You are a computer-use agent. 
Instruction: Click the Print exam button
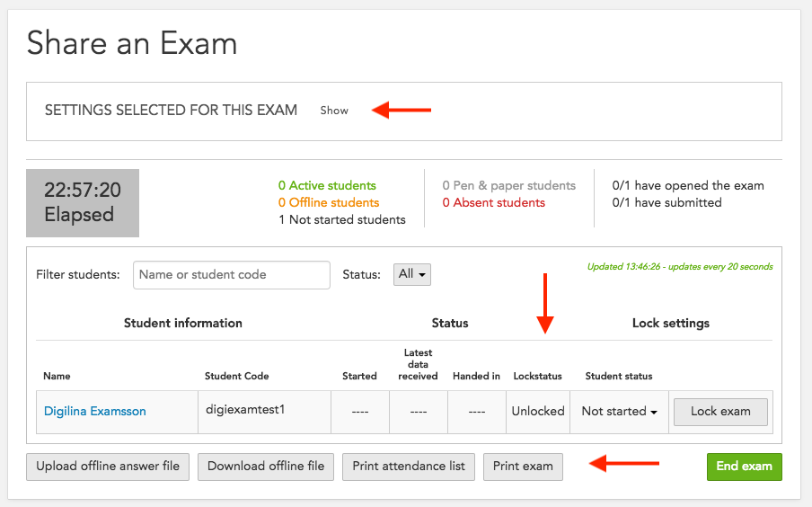click(523, 467)
